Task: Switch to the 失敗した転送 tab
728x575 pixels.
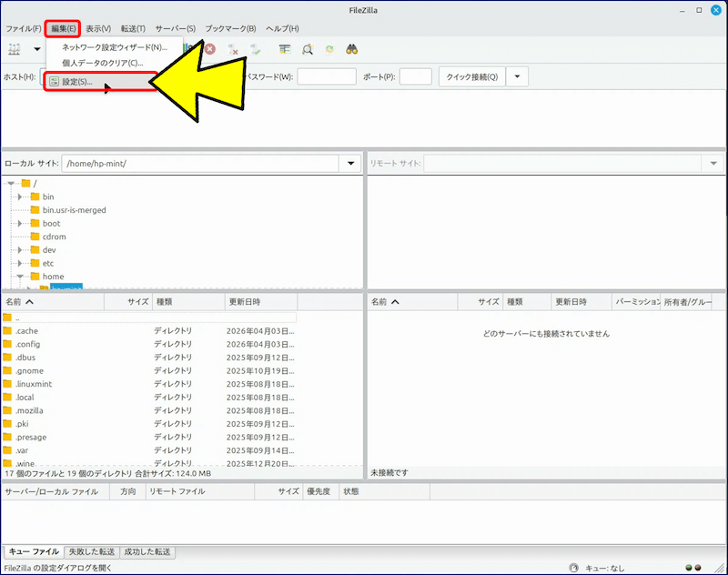Action: [92, 551]
